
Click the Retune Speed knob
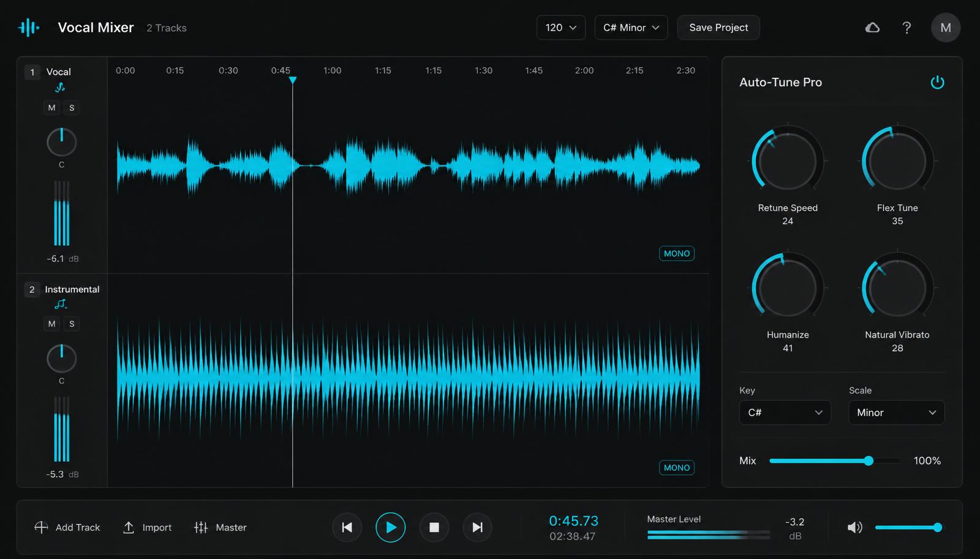coord(788,161)
